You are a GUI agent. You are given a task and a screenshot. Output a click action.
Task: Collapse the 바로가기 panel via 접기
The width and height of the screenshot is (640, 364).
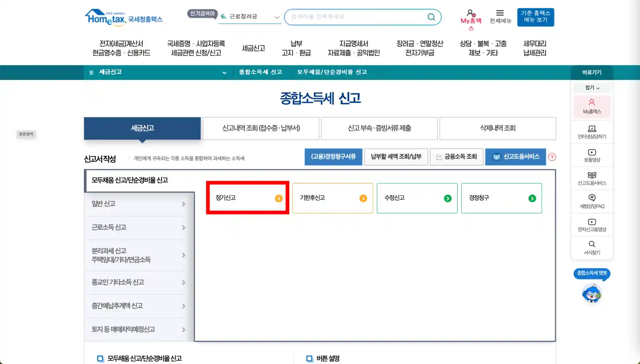592,88
